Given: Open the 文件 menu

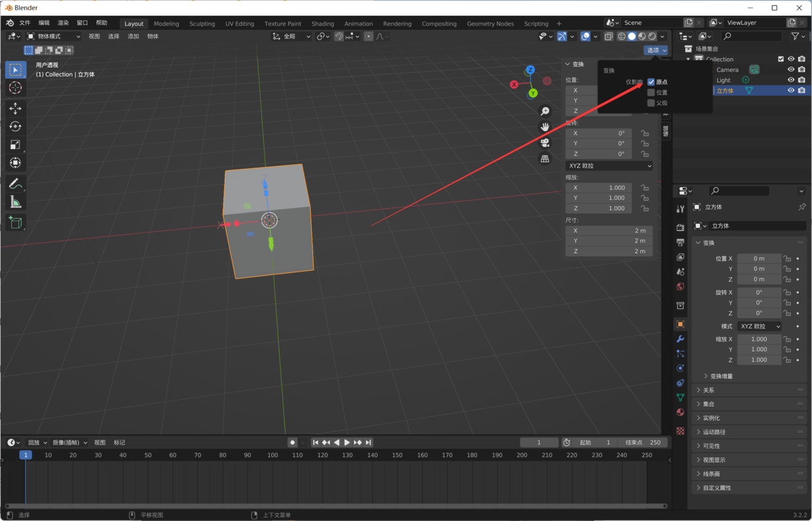Looking at the screenshot, I should point(25,23).
